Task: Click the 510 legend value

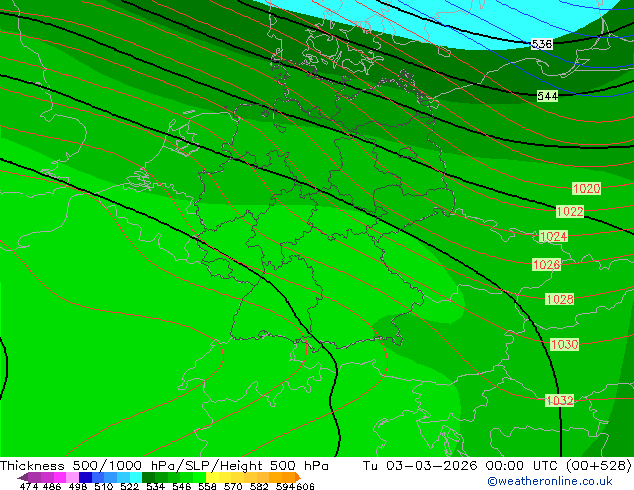Action: [x=104, y=486]
